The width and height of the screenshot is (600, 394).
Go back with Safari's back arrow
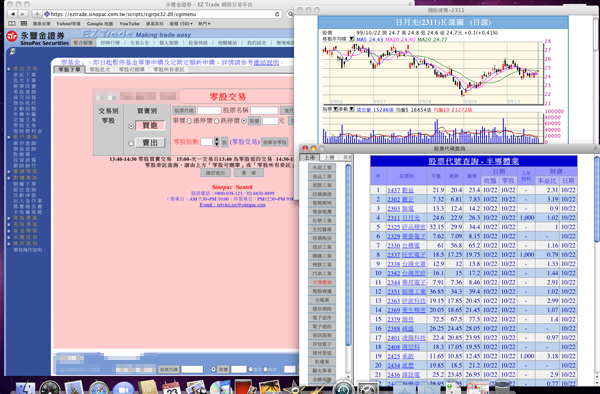pyautogui.click(x=13, y=14)
